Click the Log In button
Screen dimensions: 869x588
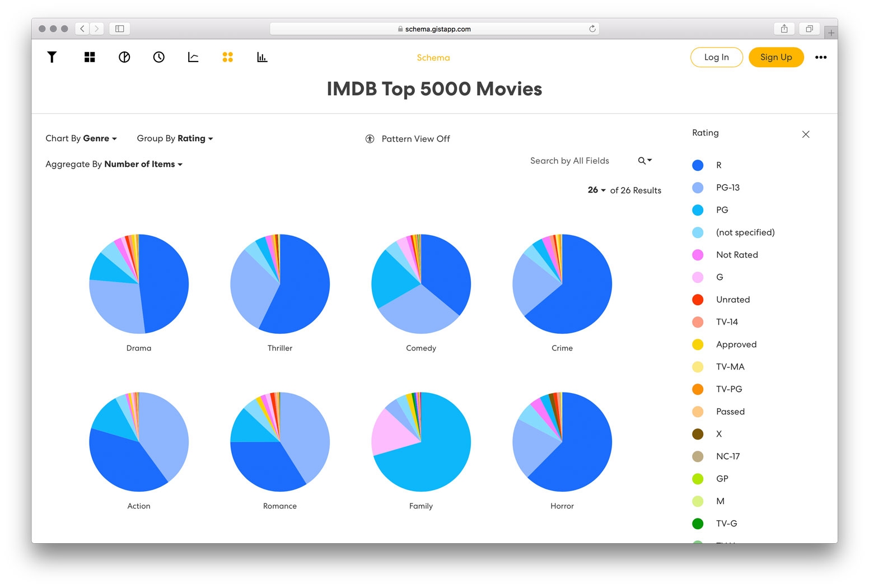717,57
